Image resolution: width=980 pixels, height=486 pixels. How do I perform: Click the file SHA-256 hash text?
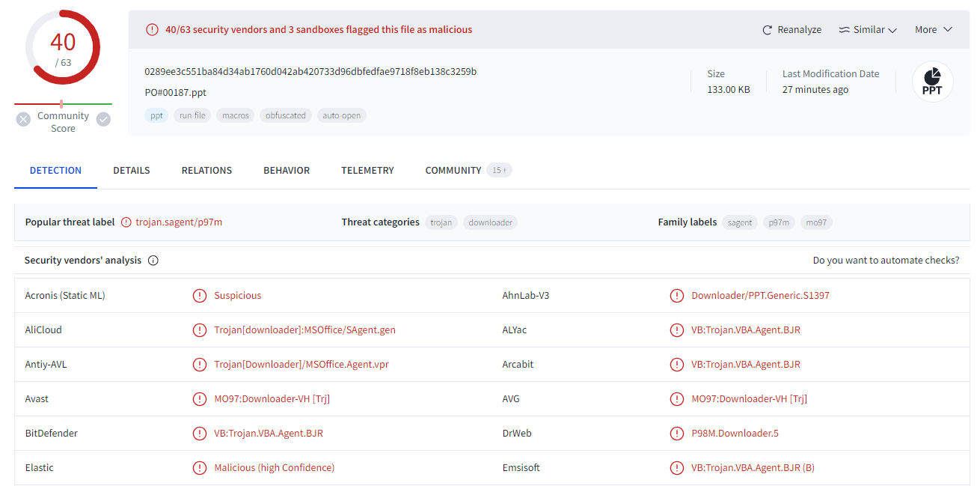(310, 72)
